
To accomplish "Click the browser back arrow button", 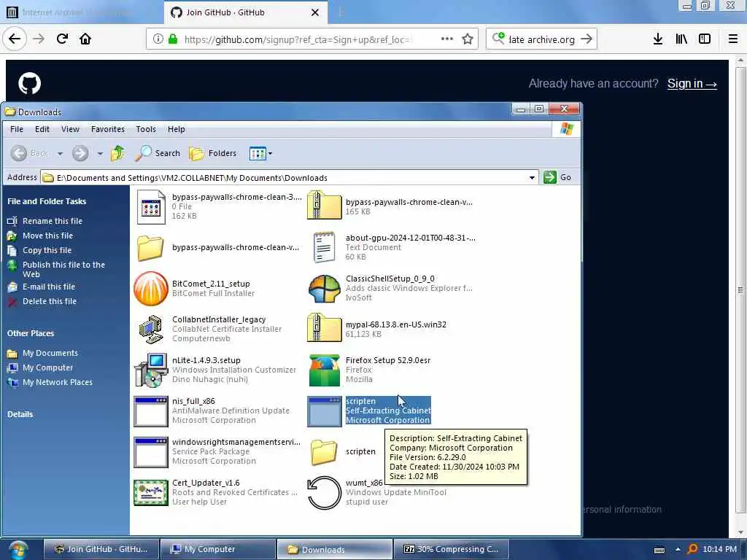I will (15, 39).
